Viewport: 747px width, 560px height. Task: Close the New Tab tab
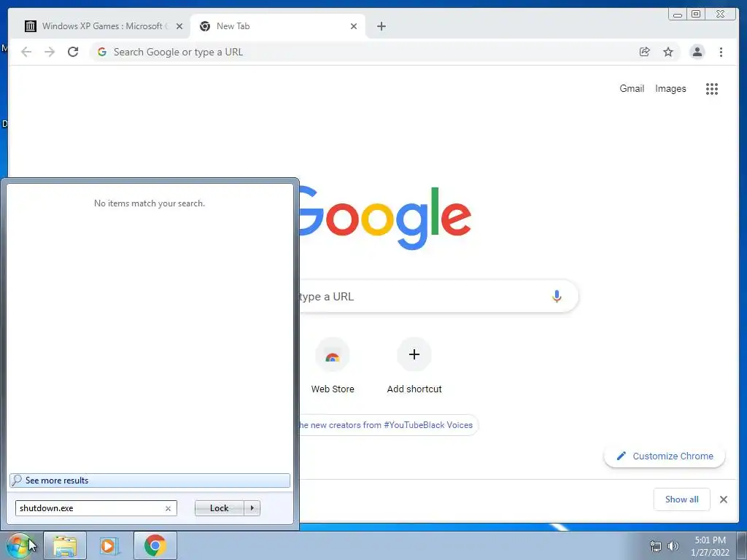click(354, 26)
